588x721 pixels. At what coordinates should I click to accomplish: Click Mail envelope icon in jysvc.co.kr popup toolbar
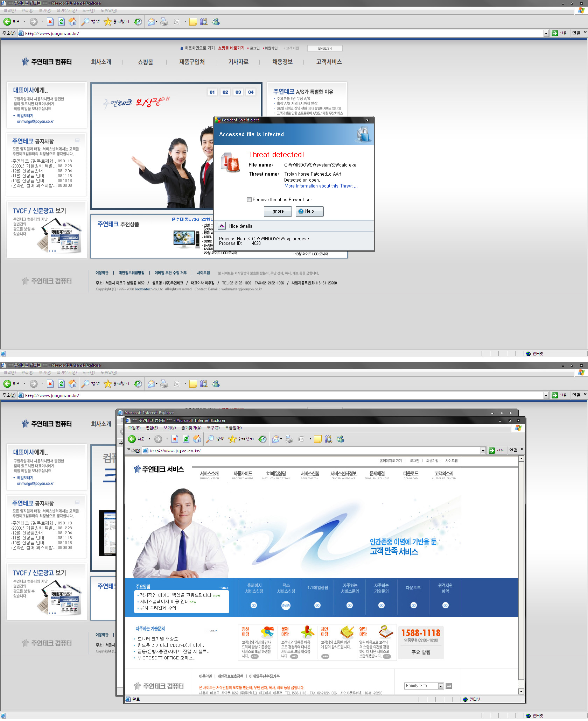click(x=276, y=439)
